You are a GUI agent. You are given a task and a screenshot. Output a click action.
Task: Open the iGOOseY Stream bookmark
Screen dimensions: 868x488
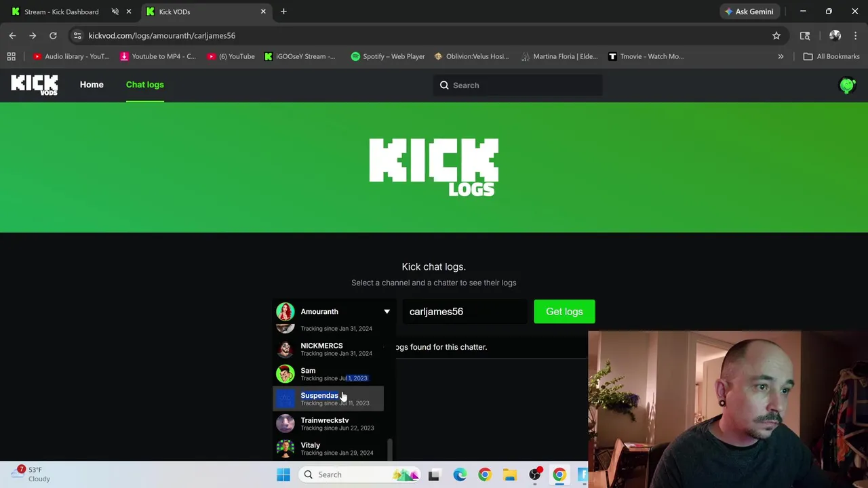point(300,56)
